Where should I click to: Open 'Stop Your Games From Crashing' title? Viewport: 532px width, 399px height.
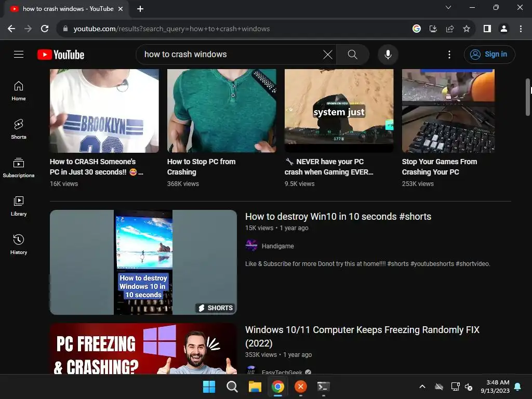[440, 167]
